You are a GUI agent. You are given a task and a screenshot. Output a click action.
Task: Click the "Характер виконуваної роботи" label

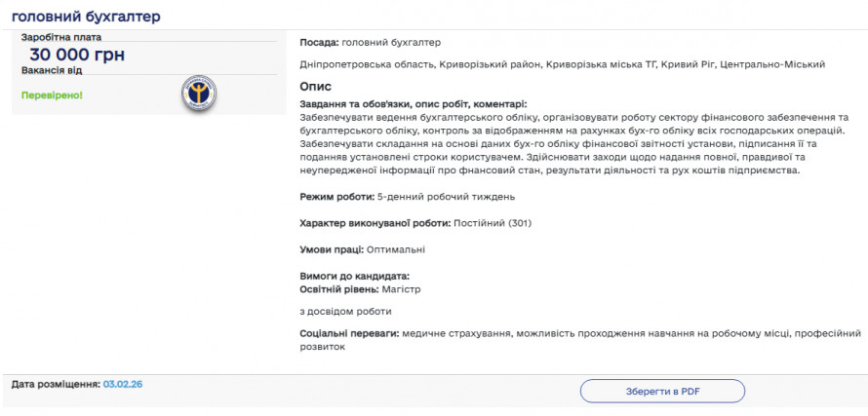click(375, 223)
